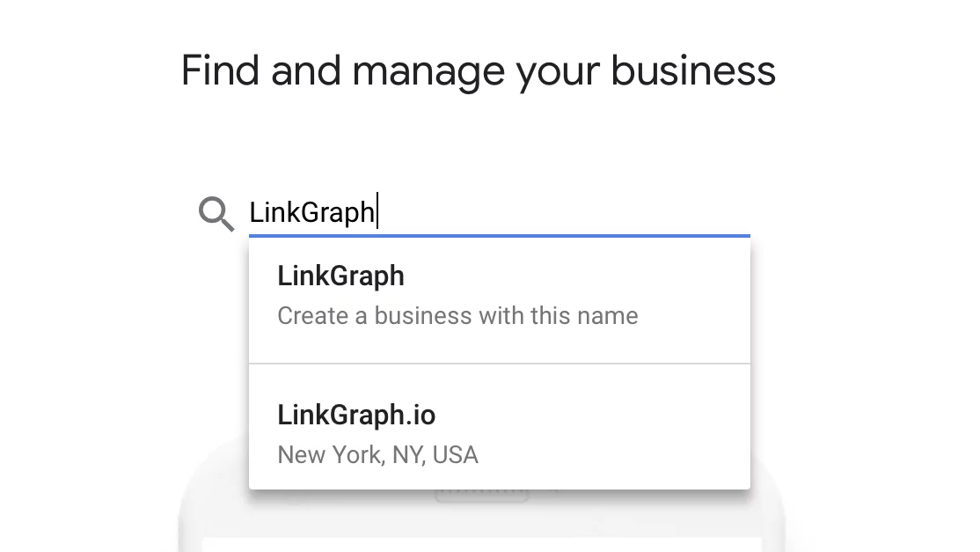Click the white card at the page bottom

pos(482,544)
